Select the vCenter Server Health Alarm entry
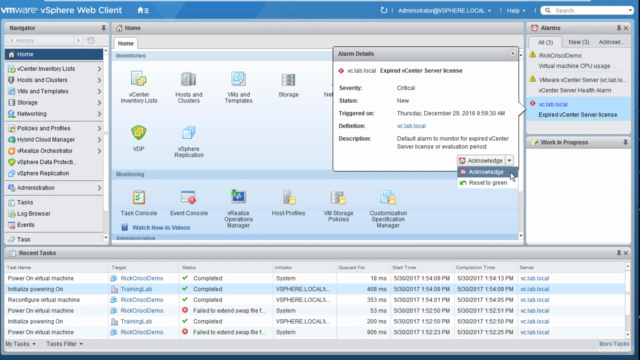Viewport: 640px width, 360px height. click(578, 85)
